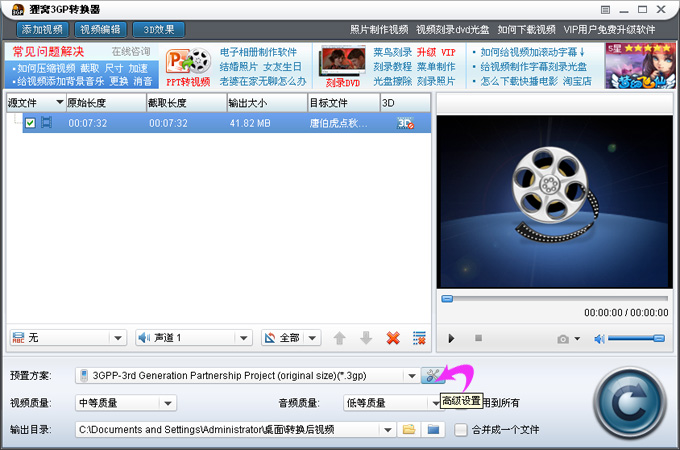Uncheck the video file row checkbox
Image resolution: width=680 pixels, height=450 pixels.
pos(30,123)
